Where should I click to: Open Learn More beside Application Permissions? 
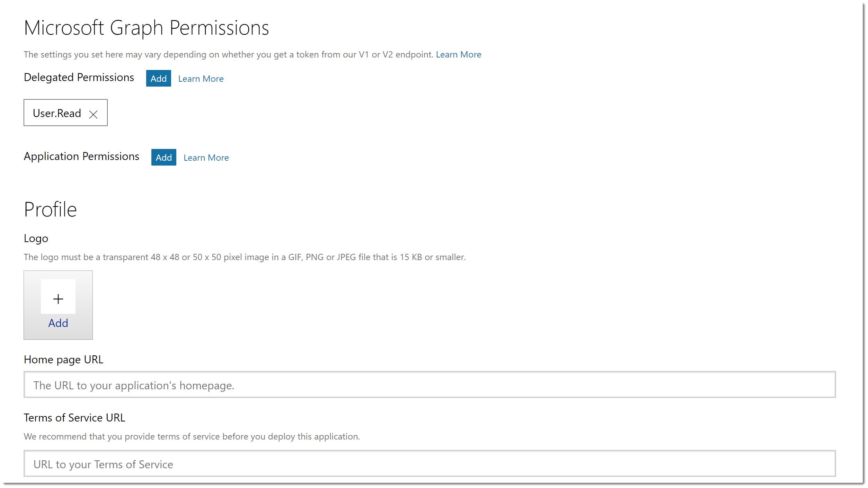(206, 158)
